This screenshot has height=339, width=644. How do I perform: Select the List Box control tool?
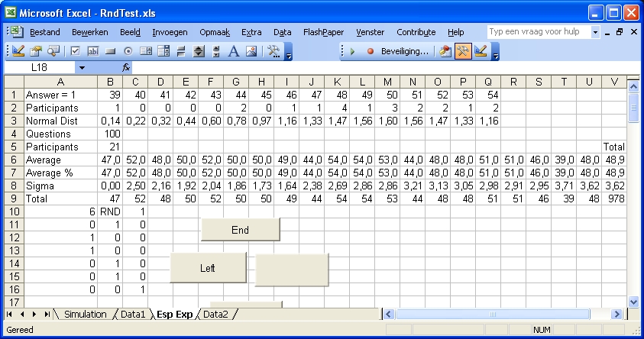tap(146, 51)
